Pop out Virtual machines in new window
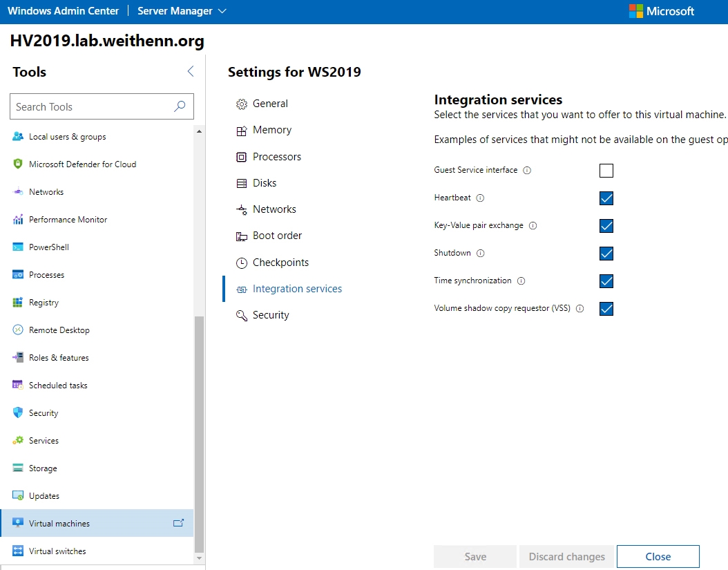The width and height of the screenshot is (728, 570). 178,523
